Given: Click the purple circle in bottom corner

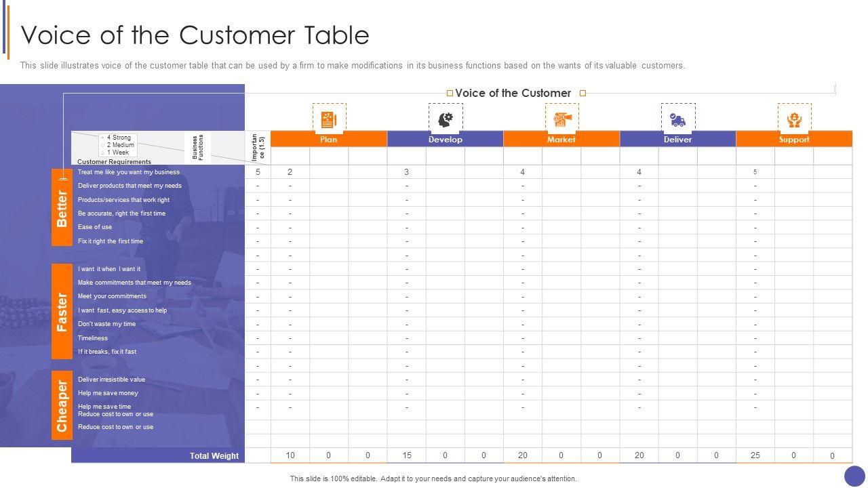Looking at the screenshot, I should pos(854,476).
